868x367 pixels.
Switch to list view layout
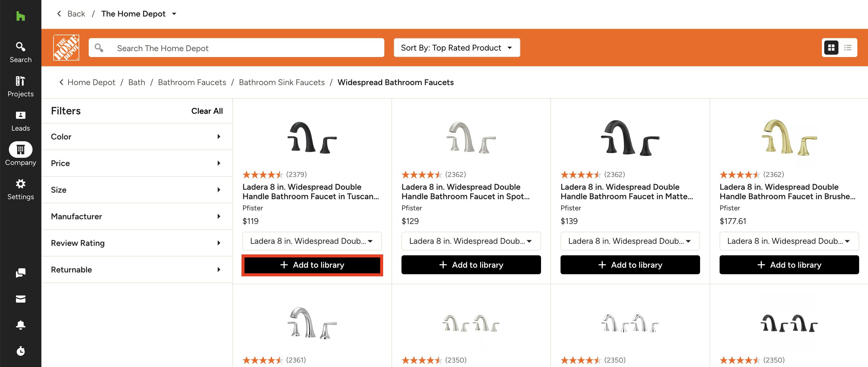[x=848, y=48]
